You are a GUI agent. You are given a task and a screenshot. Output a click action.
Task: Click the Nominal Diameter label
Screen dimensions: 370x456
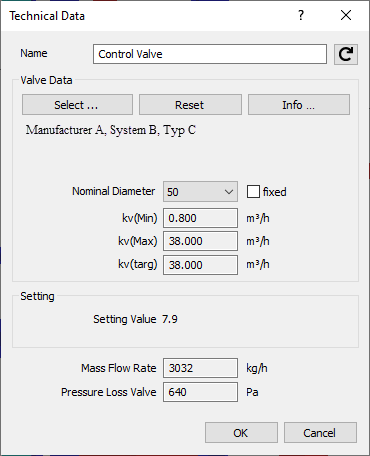pyautogui.click(x=114, y=191)
